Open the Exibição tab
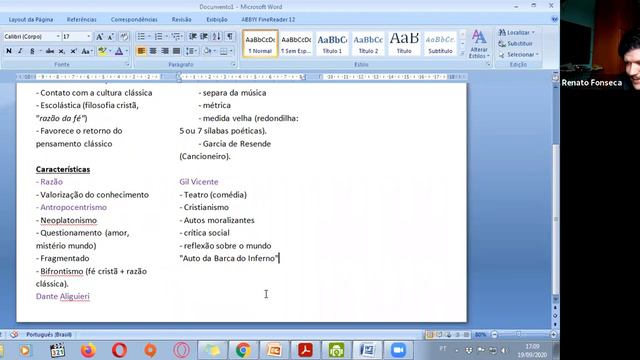 pos(217,20)
